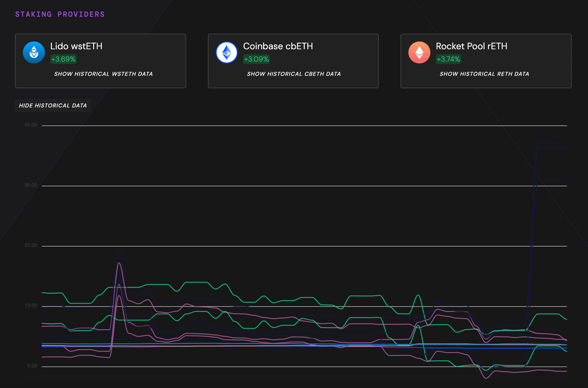Click the 0.00 y-axis label
Viewport: 588px width, 388px height.
[32, 366]
